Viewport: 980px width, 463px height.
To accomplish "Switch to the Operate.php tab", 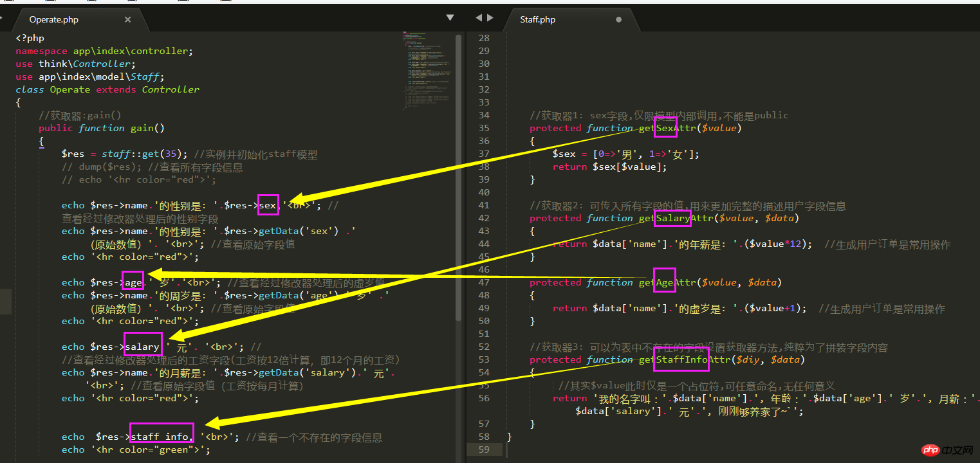I will click(x=54, y=20).
